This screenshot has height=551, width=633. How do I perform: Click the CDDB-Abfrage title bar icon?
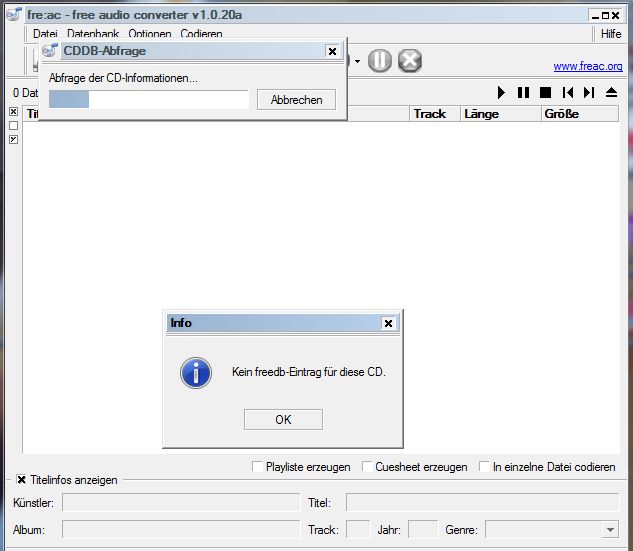coord(50,51)
